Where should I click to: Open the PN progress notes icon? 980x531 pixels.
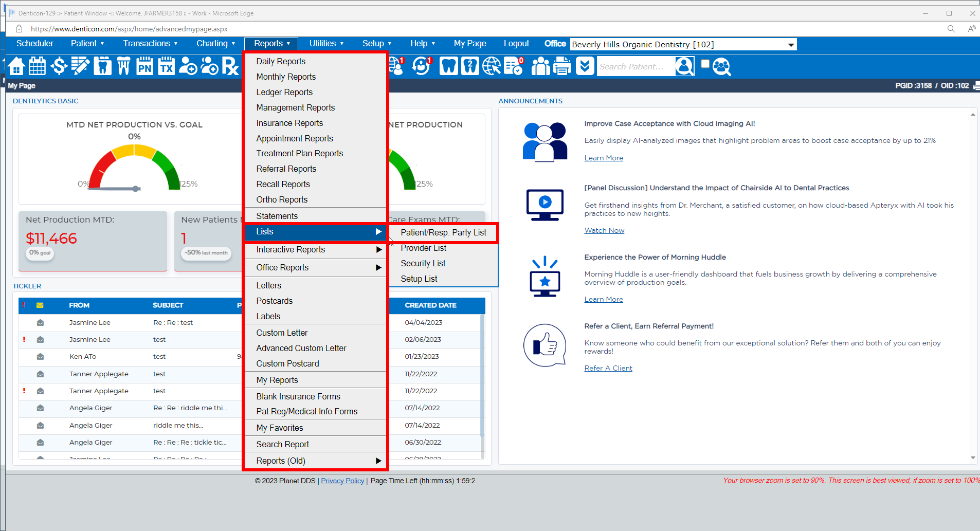pyautogui.click(x=144, y=66)
